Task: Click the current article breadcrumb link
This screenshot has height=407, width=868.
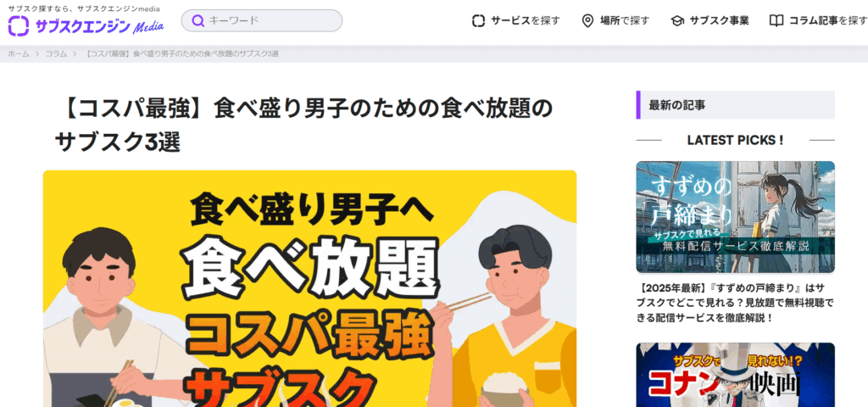Action: tap(182, 53)
